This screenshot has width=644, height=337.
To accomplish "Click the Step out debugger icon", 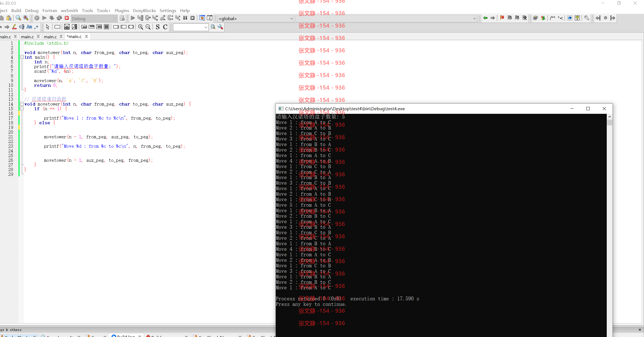I will [x=163, y=18].
